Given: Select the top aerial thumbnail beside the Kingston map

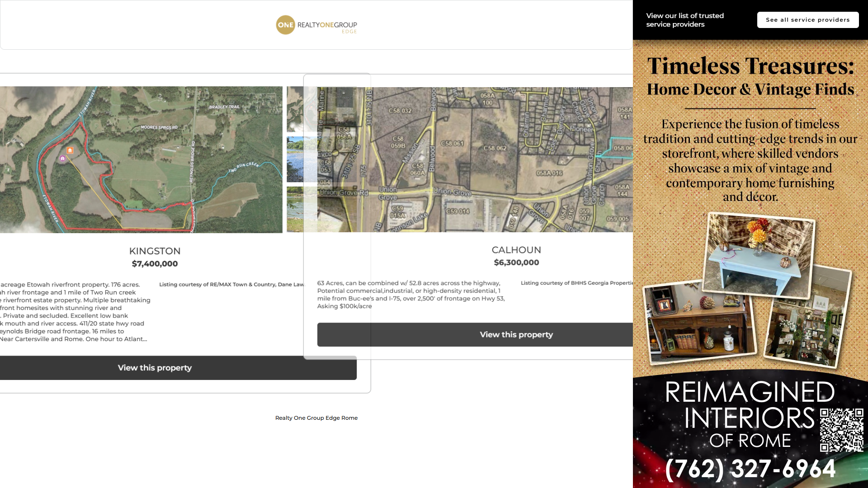Looking at the screenshot, I should pos(295,109).
